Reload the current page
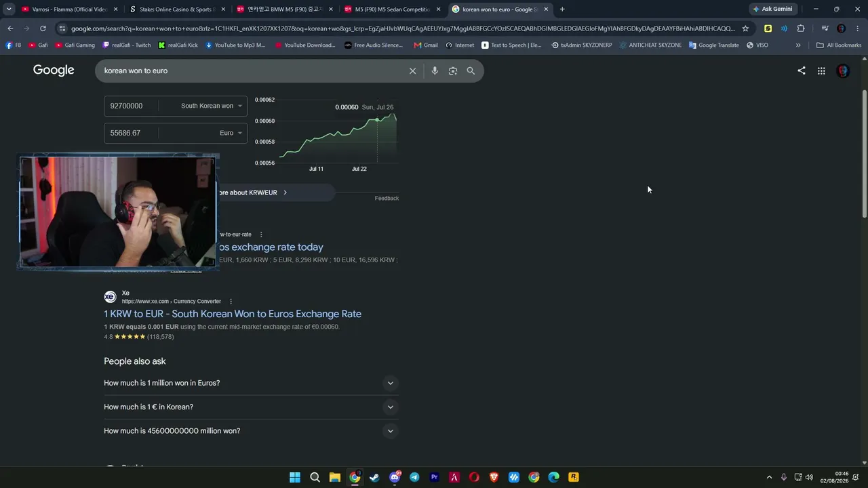868x488 pixels. [x=43, y=28]
